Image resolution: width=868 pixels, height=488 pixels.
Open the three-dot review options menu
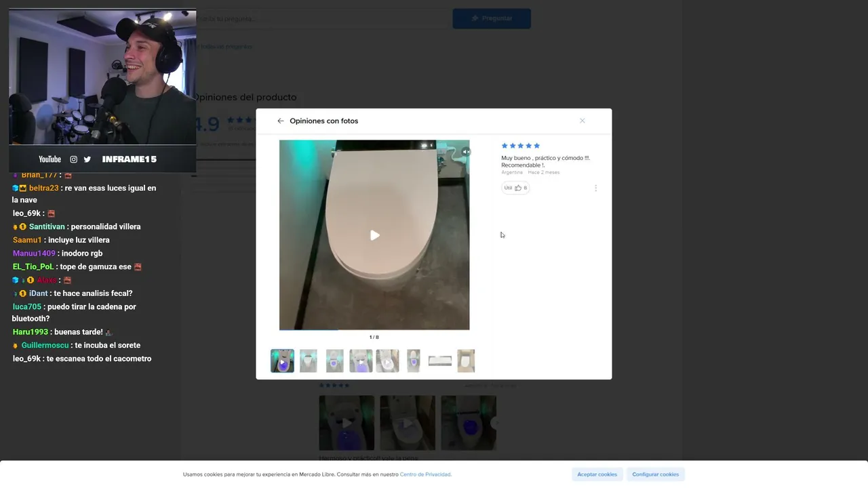[595, 188]
